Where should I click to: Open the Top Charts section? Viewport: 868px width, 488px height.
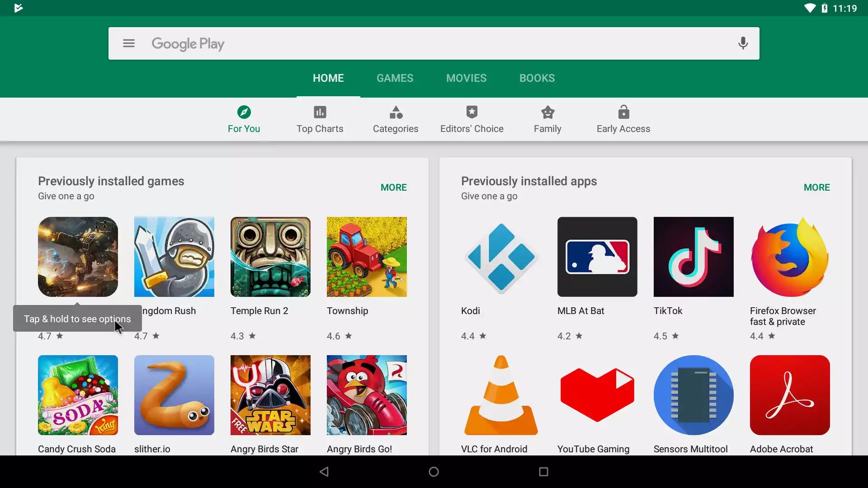(x=320, y=120)
